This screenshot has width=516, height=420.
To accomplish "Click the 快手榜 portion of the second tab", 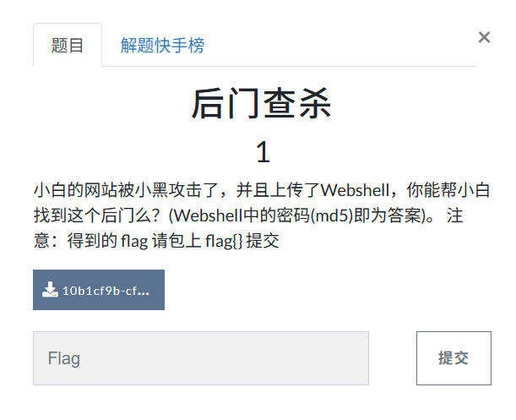I will click(x=179, y=45).
